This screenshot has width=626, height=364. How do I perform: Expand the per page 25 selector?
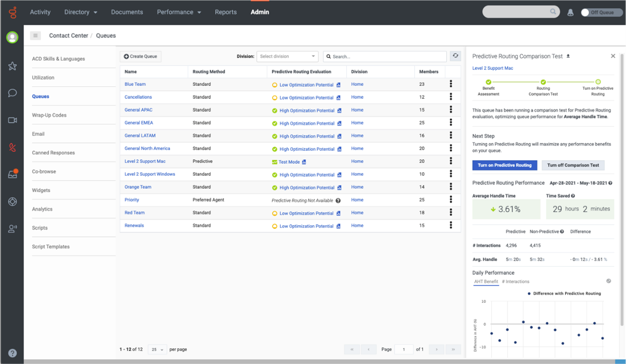[157, 349]
